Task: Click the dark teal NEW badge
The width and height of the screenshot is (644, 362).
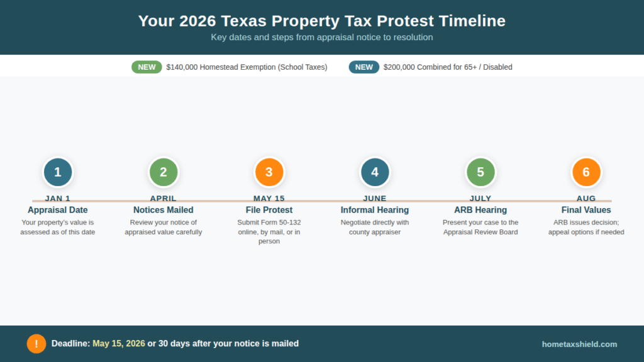Action: [x=364, y=67]
